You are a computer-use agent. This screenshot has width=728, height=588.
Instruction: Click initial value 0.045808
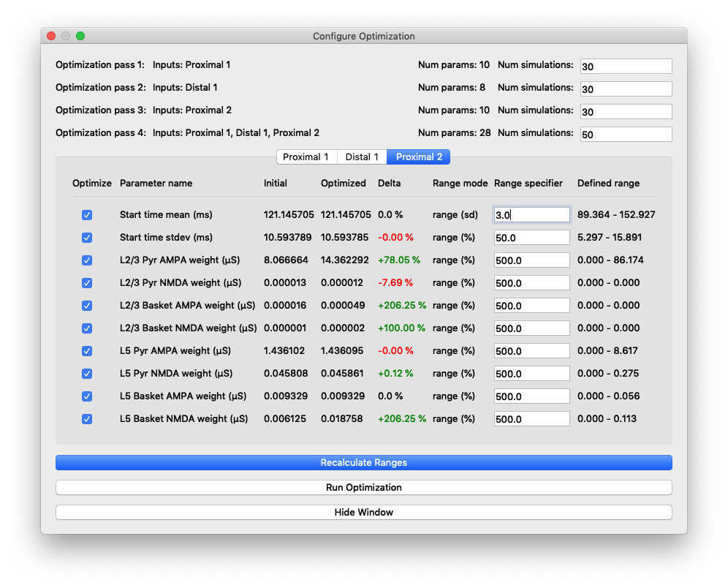tap(284, 374)
